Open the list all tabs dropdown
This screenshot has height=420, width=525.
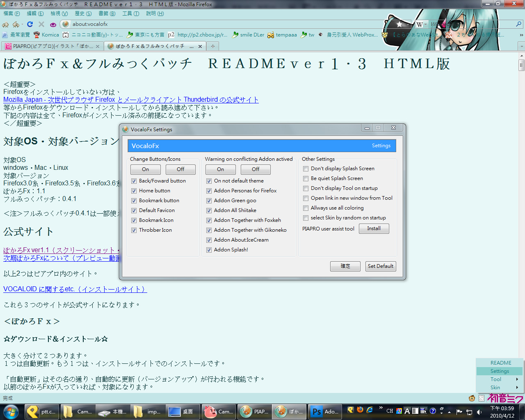click(522, 46)
